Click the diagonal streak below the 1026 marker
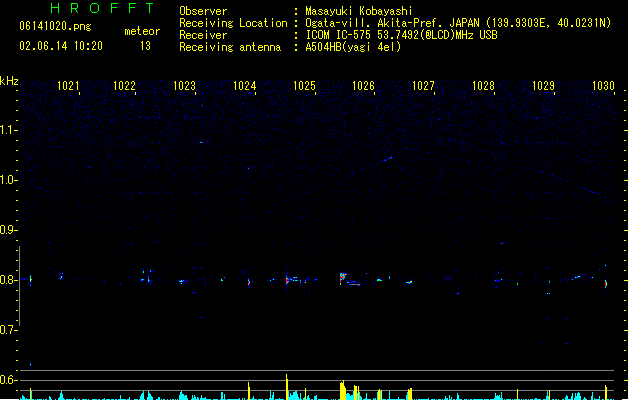629x400 pixels. [x=387, y=159]
